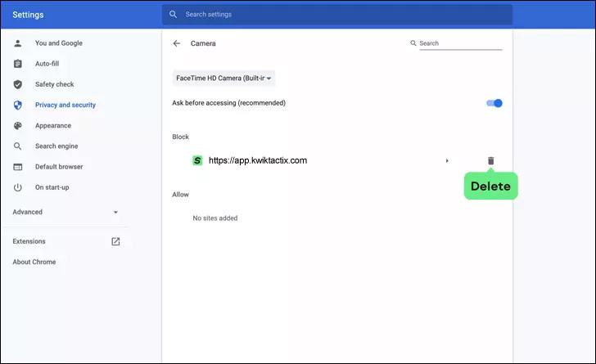Click the Camera page Search field
Image resolution: width=596 pixels, height=364 pixels.
pyautogui.click(x=460, y=43)
